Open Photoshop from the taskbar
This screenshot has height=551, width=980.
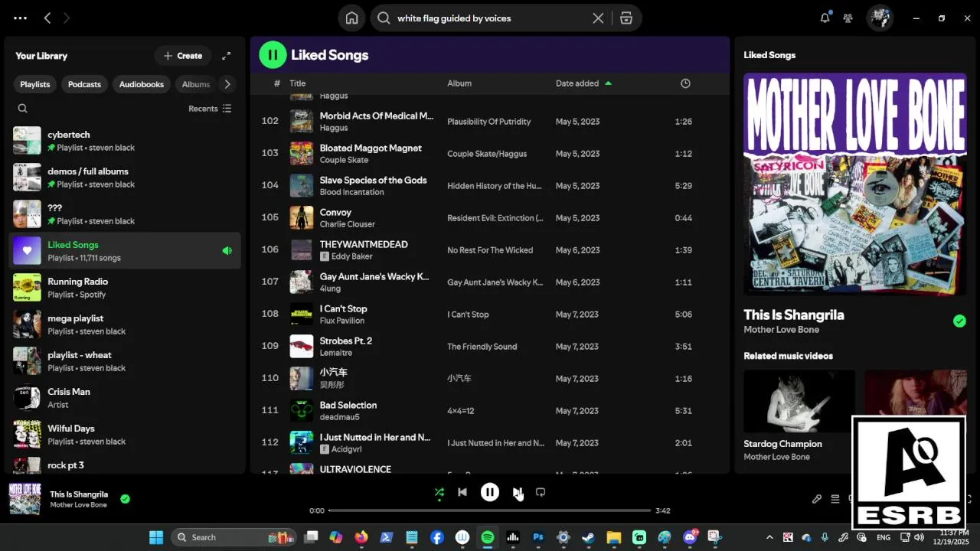pyautogui.click(x=538, y=537)
